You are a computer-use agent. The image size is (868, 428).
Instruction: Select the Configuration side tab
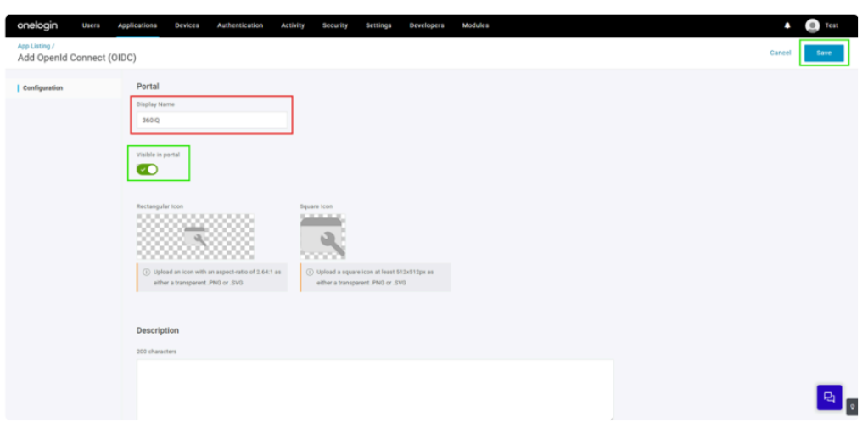coord(42,87)
